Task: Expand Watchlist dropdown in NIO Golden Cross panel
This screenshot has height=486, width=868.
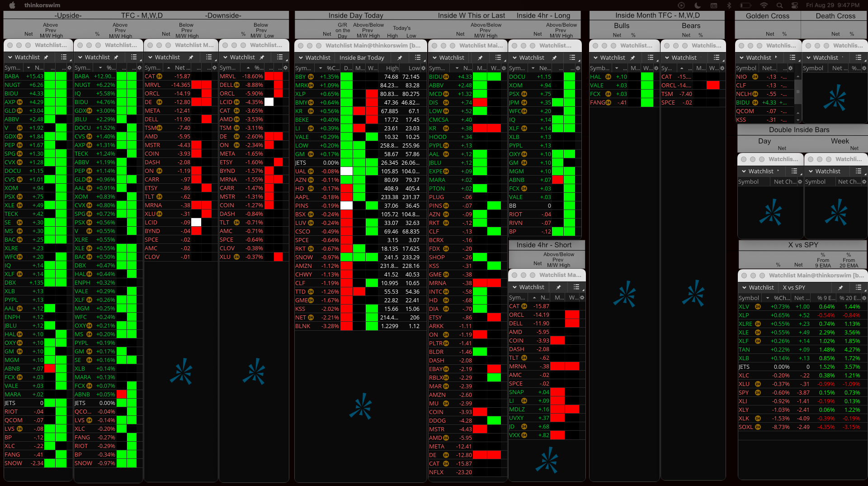Action: point(755,58)
